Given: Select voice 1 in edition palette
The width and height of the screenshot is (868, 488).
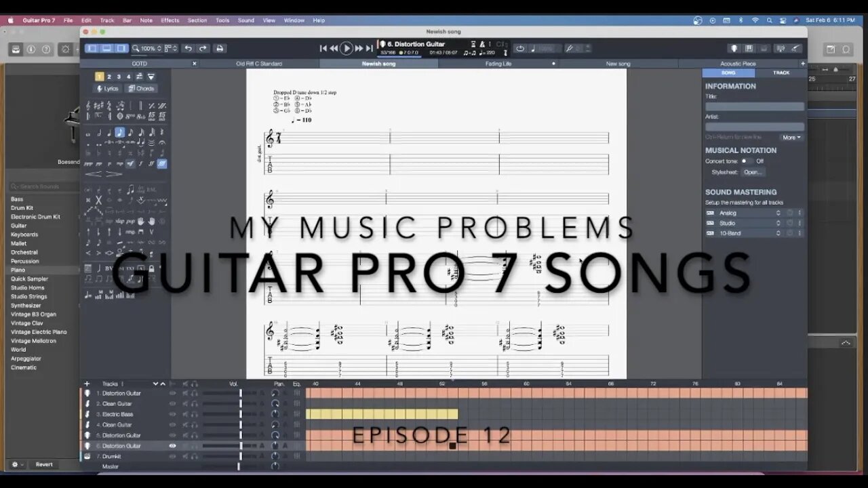Looking at the screenshot, I should tap(99, 77).
